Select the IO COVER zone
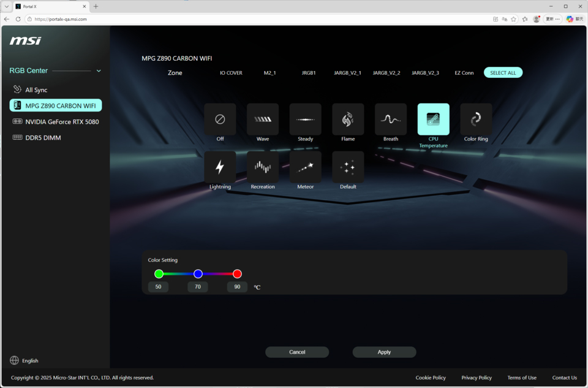Image resolution: width=588 pixels, height=388 pixels. [x=231, y=73]
